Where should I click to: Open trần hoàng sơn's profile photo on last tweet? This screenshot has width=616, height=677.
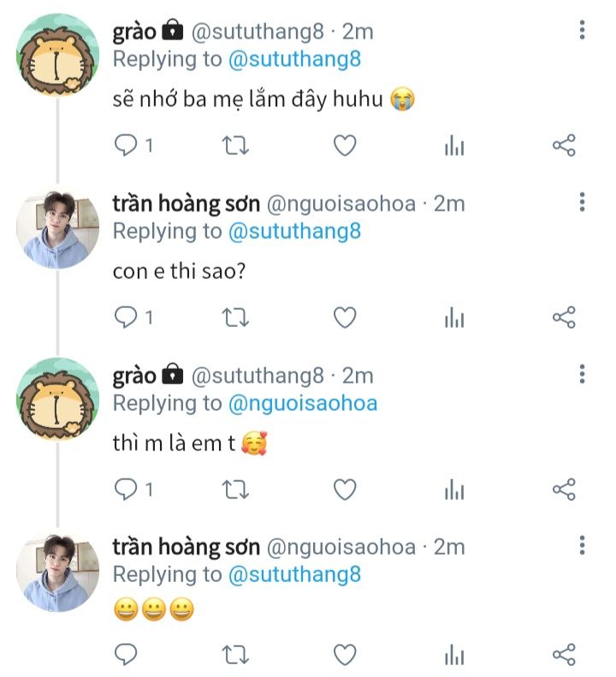(58, 572)
